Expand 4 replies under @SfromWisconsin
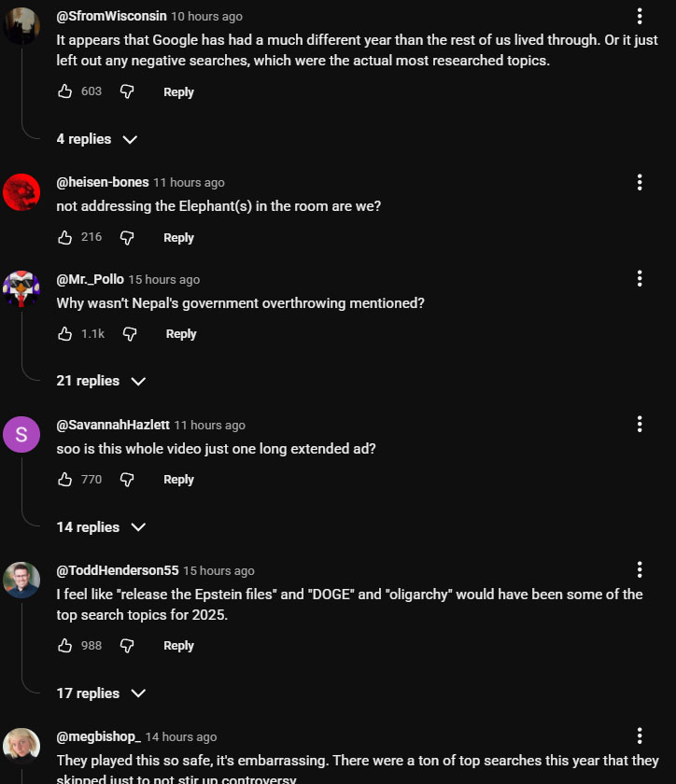676x784 pixels. pos(96,139)
